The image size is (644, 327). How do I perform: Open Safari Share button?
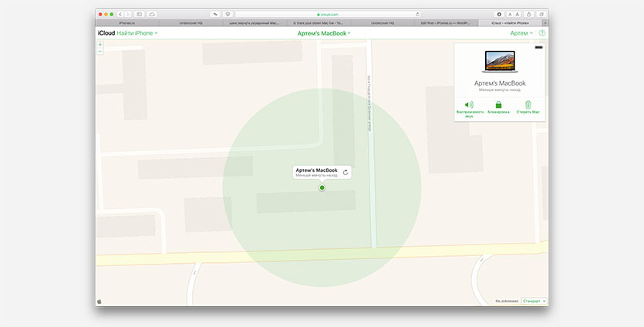point(529,15)
